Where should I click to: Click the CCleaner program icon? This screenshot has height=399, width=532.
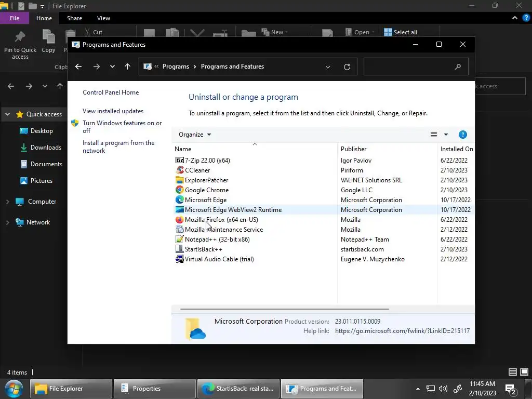pos(179,170)
